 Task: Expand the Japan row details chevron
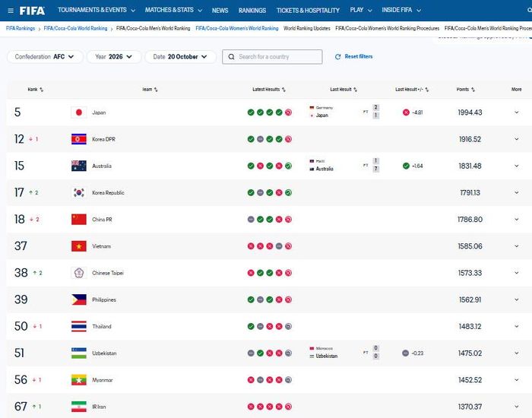pos(516,112)
